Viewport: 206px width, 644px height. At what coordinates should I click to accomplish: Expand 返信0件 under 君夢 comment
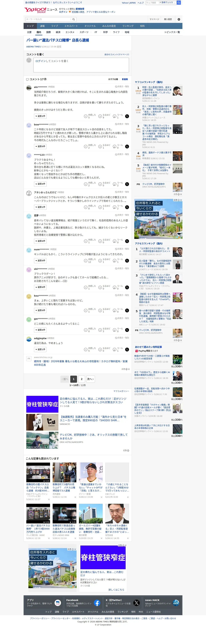point(40,241)
